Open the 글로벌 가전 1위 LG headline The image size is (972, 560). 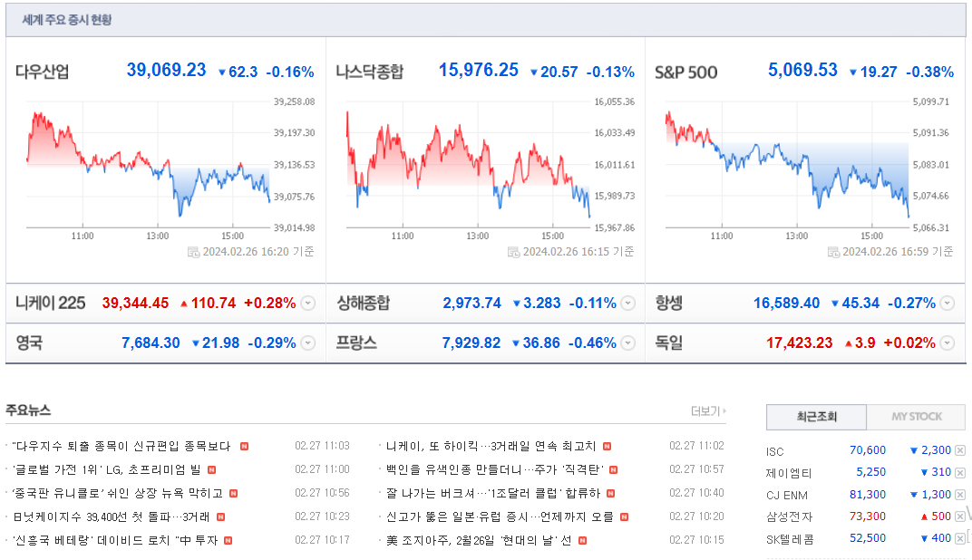107,470
